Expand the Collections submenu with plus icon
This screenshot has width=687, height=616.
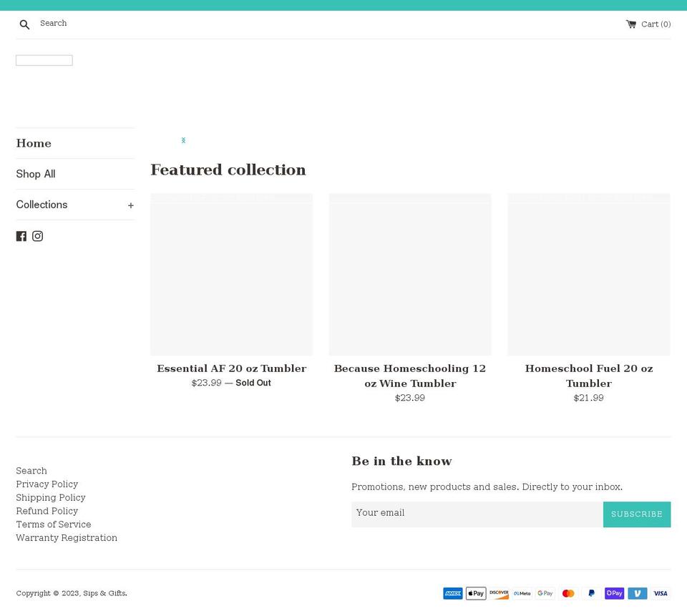tap(130, 205)
